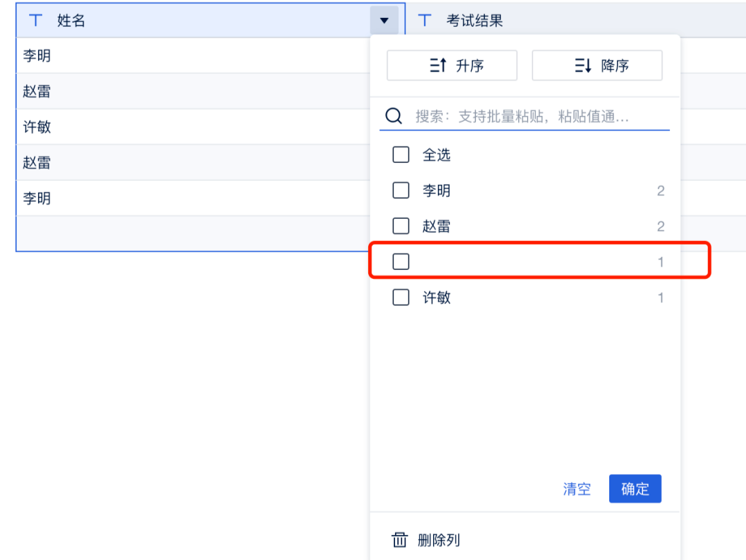Select the 姓名 column header
Viewport: 746px width, 560px height.
pos(210,21)
